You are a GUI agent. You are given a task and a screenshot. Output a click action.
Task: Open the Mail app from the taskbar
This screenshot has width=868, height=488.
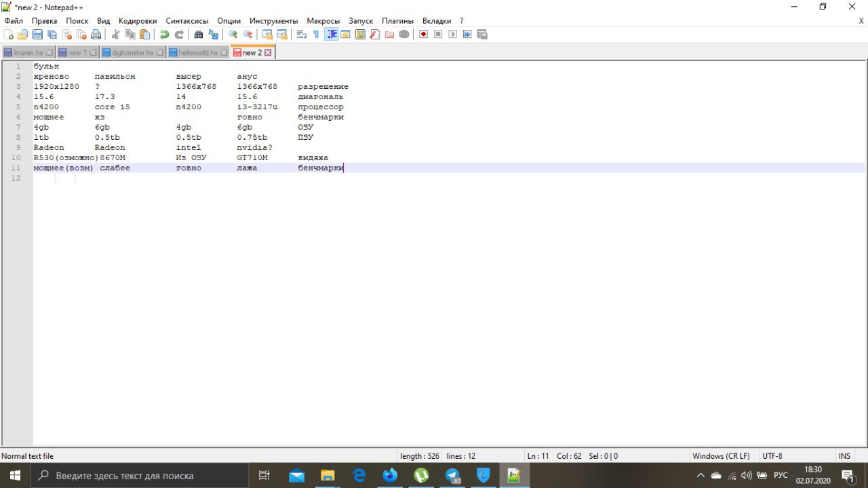tap(296, 476)
